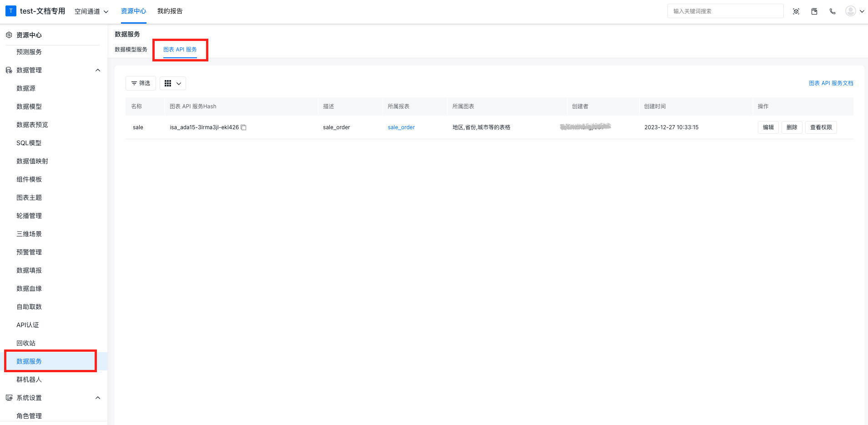Click 查看权限 button for sale row

click(821, 127)
